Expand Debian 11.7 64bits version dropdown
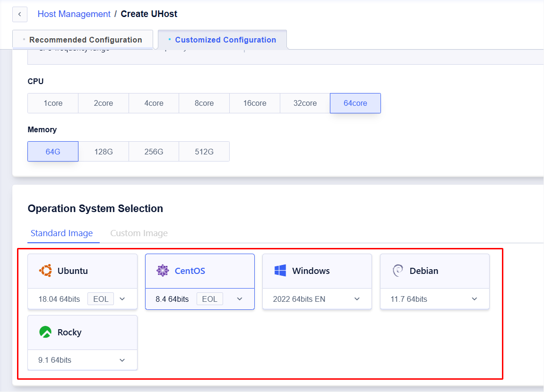The image size is (544, 392). click(435, 299)
